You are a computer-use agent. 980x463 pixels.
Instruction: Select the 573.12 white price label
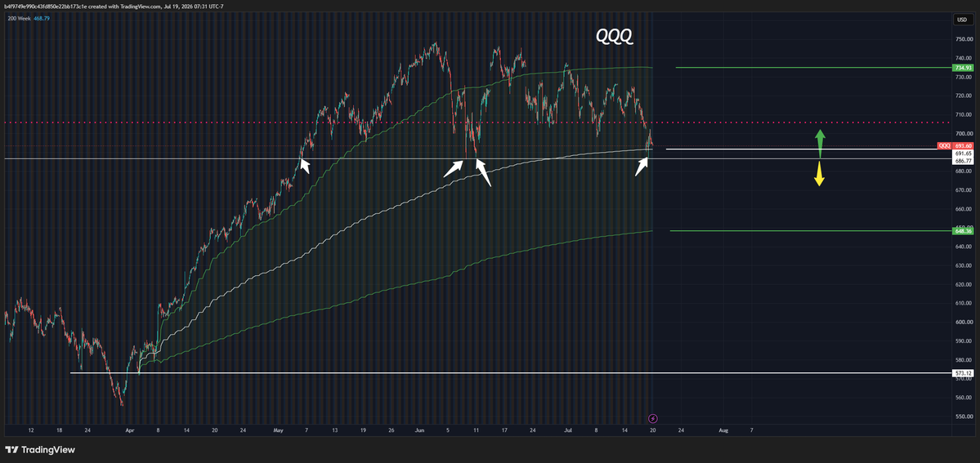coord(963,373)
